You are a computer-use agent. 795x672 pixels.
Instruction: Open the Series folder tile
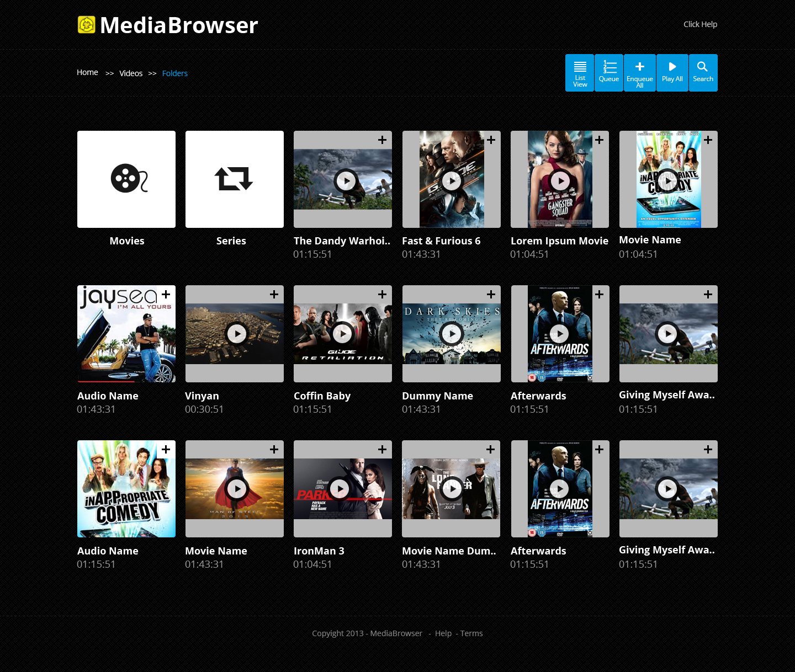(235, 179)
